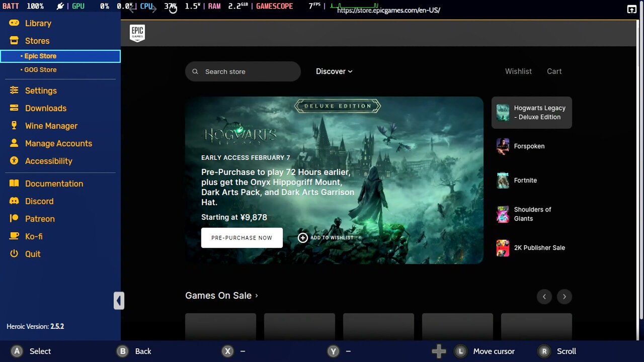Select Fortnite in featured list
This screenshot has width=644, height=362.
point(532,180)
